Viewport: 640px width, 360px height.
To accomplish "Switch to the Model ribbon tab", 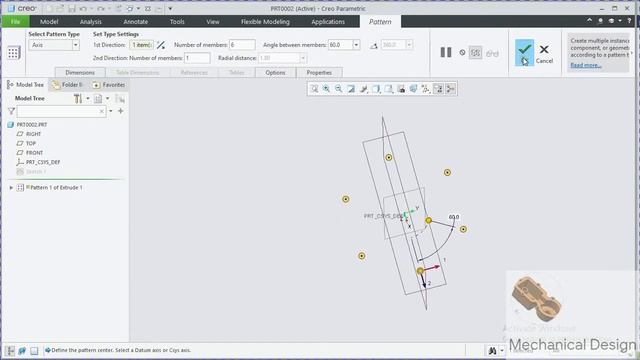I will 49,22.
